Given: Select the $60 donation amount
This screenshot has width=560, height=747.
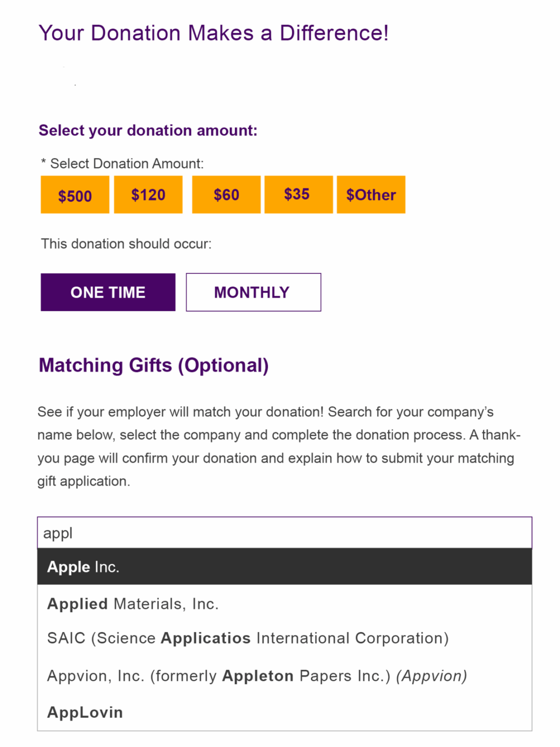Looking at the screenshot, I should pyautogui.click(x=226, y=195).
